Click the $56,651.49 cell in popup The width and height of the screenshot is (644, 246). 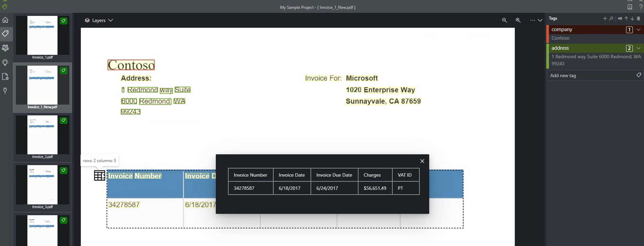[375, 188]
